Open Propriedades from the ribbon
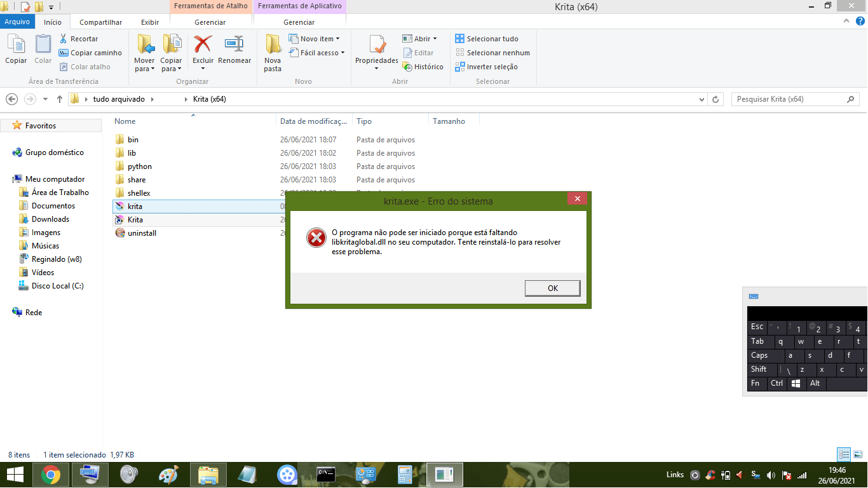Image resolution: width=868 pixels, height=488 pixels. coord(377,53)
